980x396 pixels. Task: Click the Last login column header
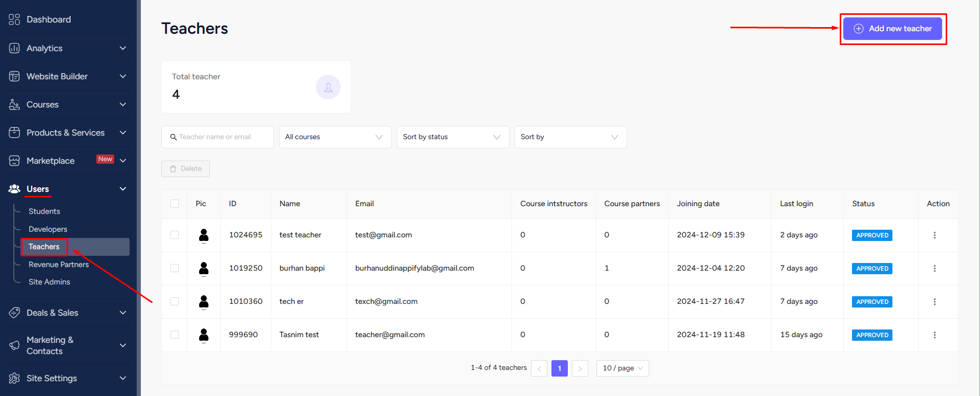796,204
